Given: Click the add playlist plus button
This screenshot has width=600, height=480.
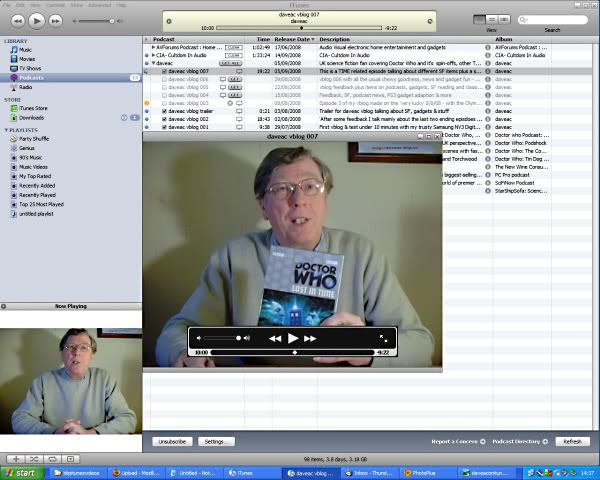Looking at the screenshot, I should tap(16, 459).
